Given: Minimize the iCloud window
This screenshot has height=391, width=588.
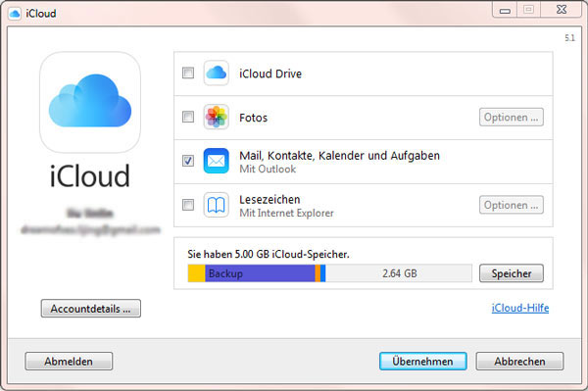Looking at the screenshot, I should (x=505, y=10).
